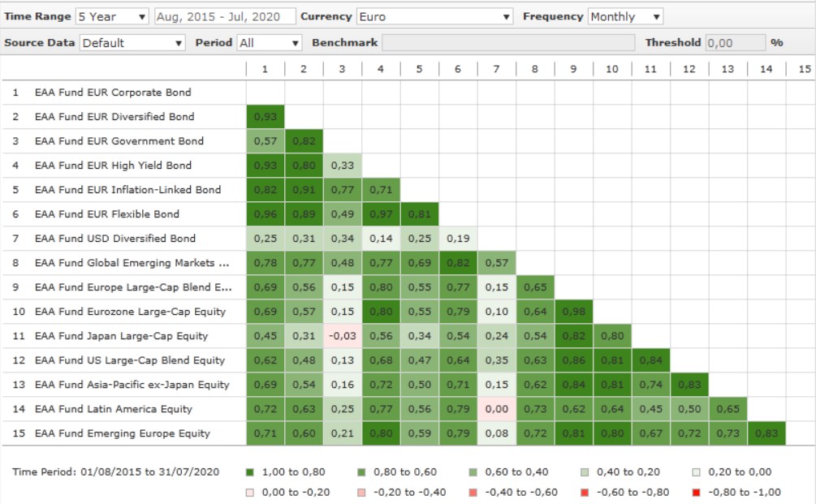The height and width of the screenshot is (504, 816).
Task: Open the Time Range dropdown
Action: [x=112, y=16]
